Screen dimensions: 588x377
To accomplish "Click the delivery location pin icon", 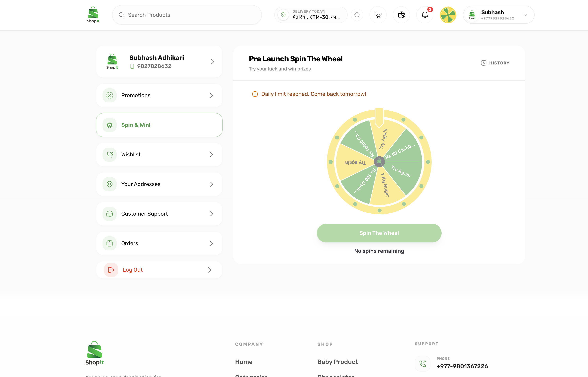I will pos(283,15).
